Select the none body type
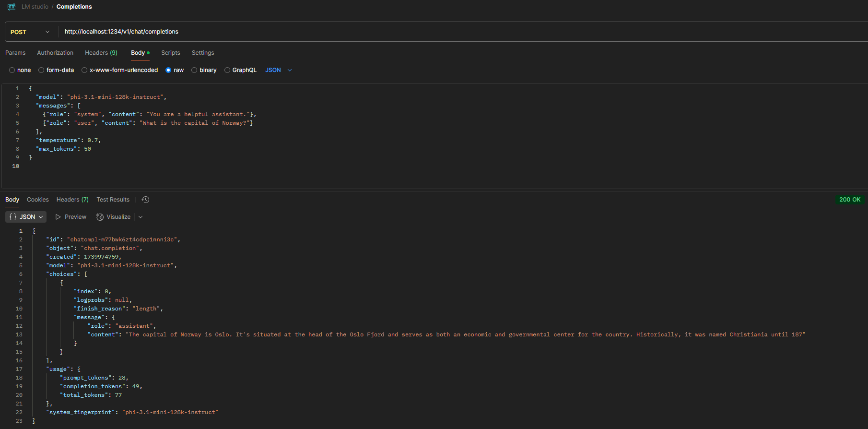The image size is (868, 429). pyautogui.click(x=20, y=70)
